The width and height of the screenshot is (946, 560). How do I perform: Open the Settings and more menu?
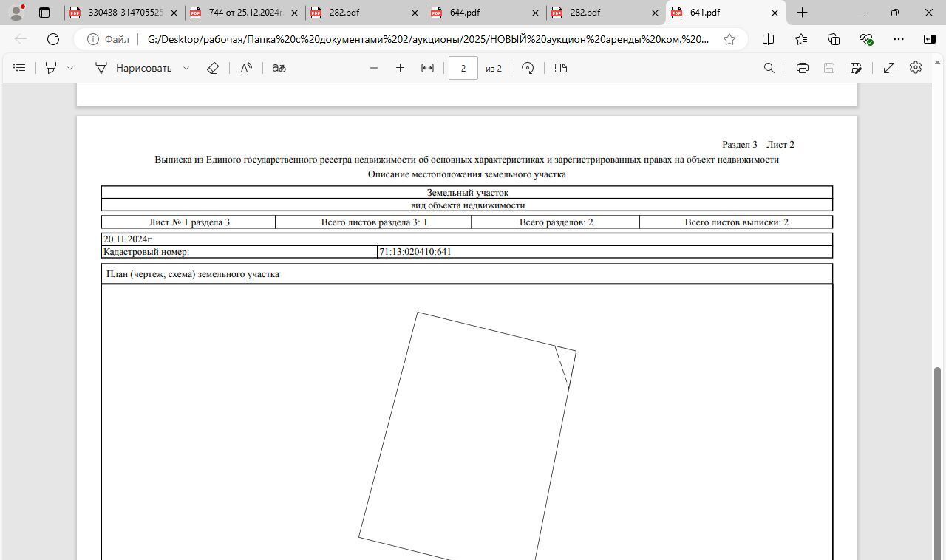[x=899, y=39]
